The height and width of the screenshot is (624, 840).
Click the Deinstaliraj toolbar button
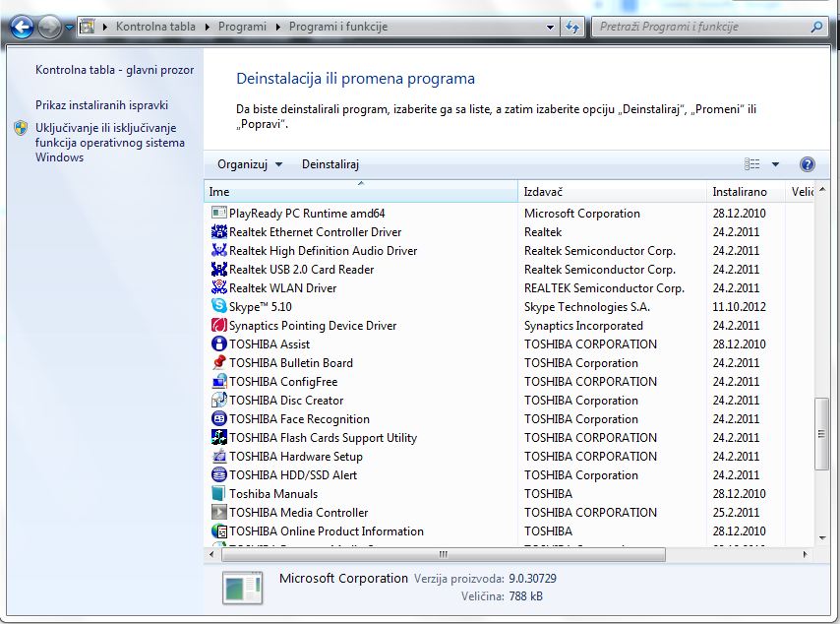click(330, 164)
